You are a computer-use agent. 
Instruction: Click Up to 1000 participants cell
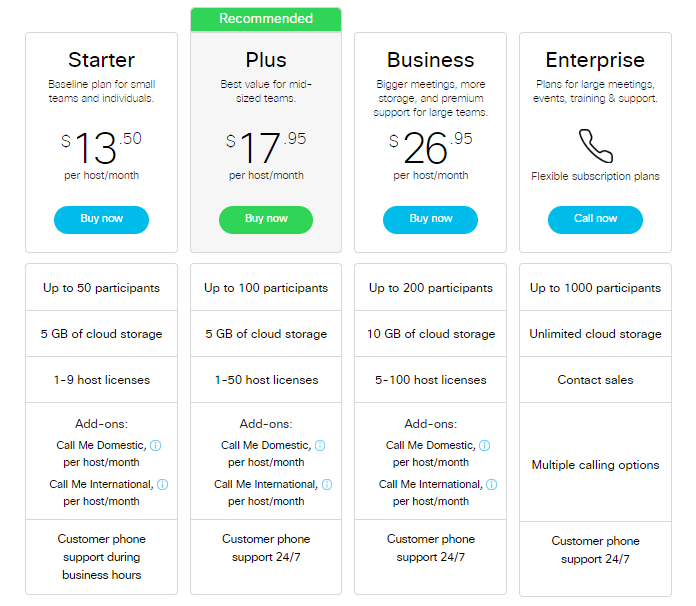pyautogui.click(x=595, y=288)
